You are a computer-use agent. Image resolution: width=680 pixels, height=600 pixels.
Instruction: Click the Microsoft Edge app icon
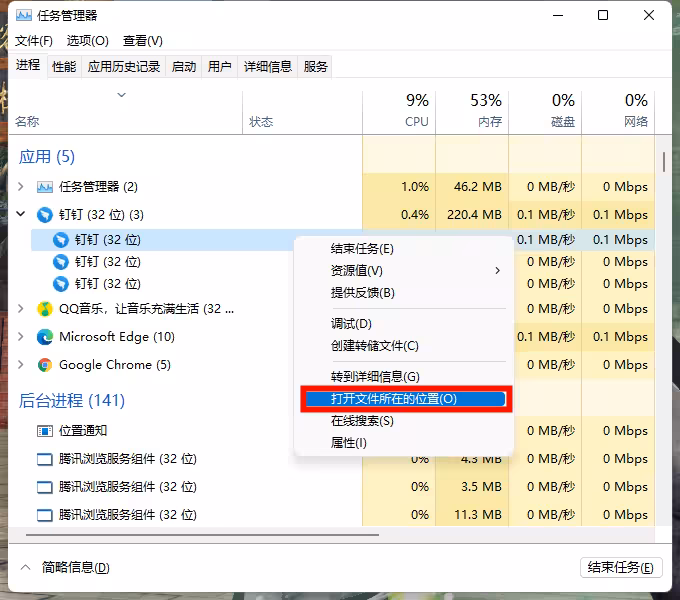coord(45,337)
